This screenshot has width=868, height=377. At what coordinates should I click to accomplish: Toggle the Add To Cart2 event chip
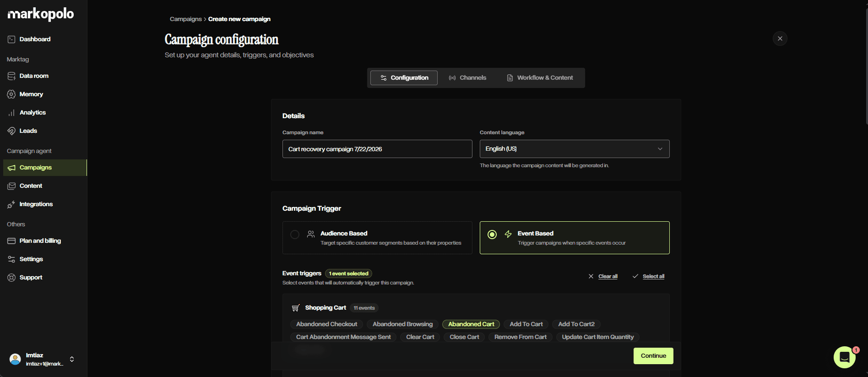click(x=576, y=324)
